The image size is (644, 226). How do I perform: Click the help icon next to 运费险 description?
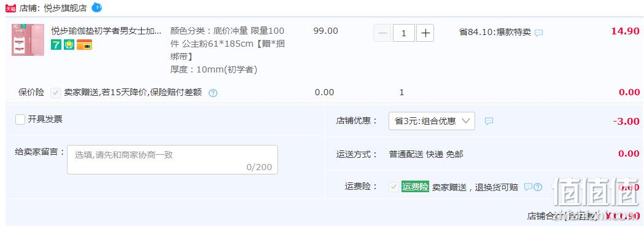point(538,187)
